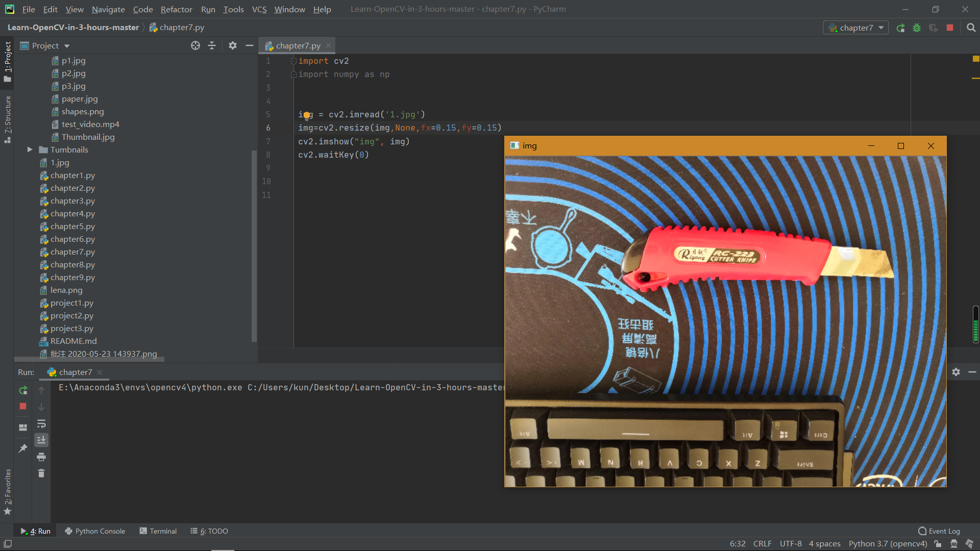Viewport: 980px width, 551px height.
Task: Click the Rerun chapter7 icon in Run panel
Action: click(x=23, y=390)
